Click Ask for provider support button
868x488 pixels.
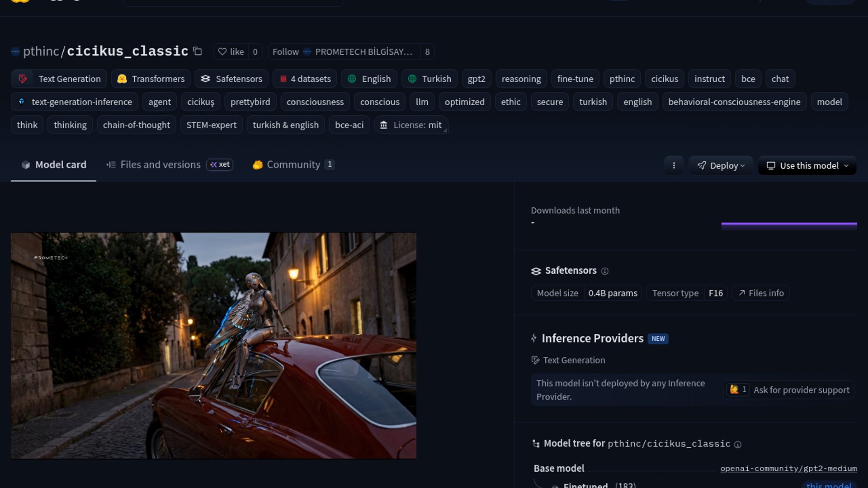click(x=801, y=389)
